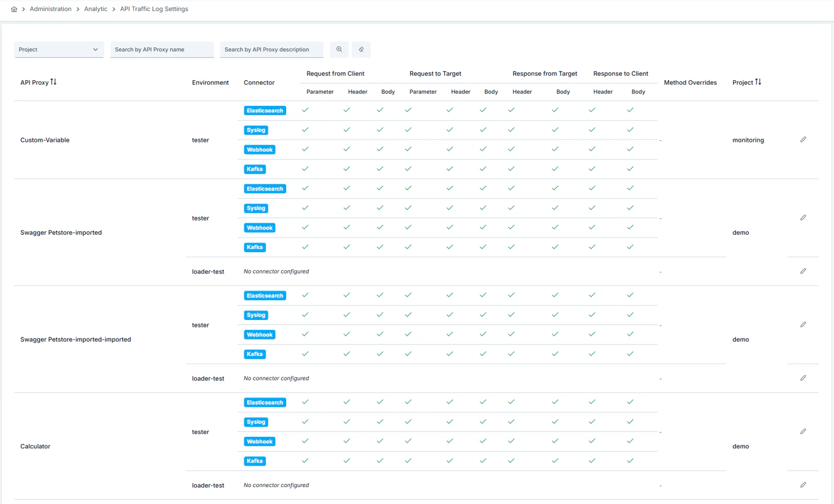Edit Swagger Petstore-imported tester pencil icon

(x=803, y=218)
